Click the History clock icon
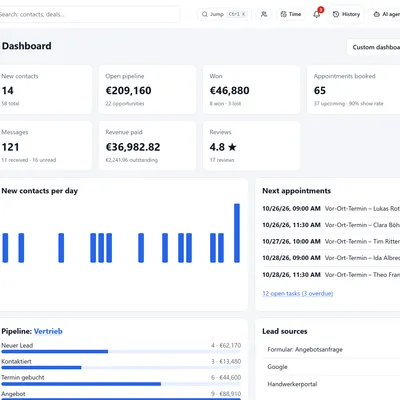 click(336, 14)
